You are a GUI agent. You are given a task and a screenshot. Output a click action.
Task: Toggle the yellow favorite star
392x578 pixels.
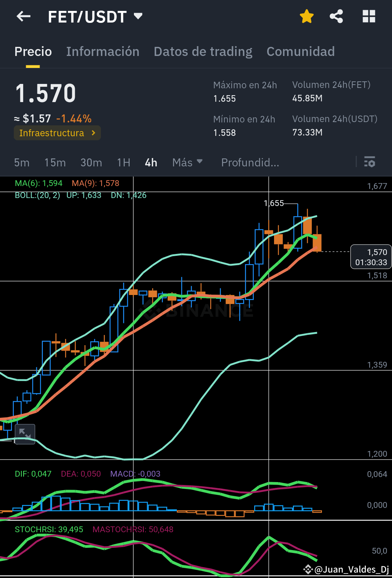click(307, 16)
